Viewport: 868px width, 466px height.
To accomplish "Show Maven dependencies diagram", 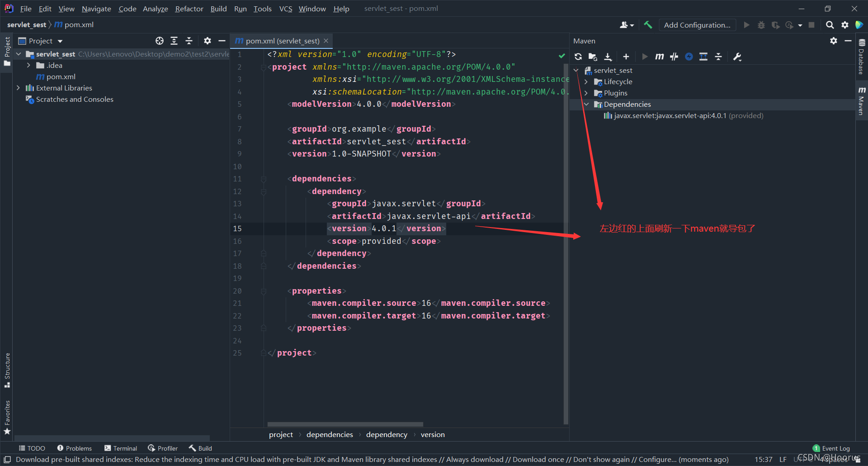I will pyautogui.click(x=703, y=57).
